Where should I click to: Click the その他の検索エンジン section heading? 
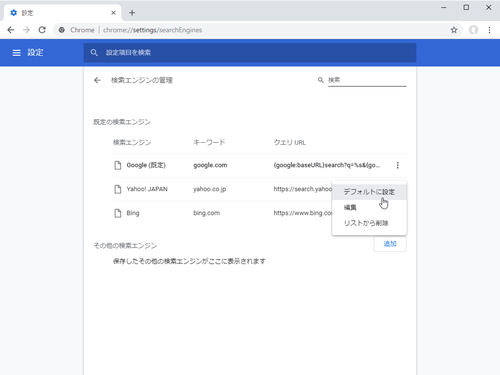pyautogui.click(x=125, y=246)
